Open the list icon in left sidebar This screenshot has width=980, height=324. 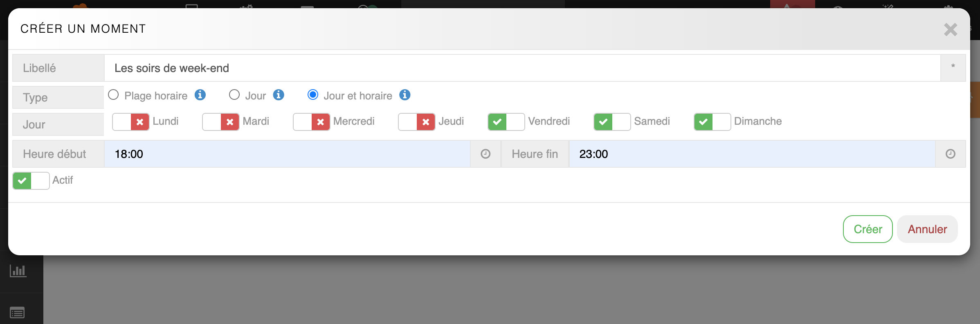coord(17,313)
